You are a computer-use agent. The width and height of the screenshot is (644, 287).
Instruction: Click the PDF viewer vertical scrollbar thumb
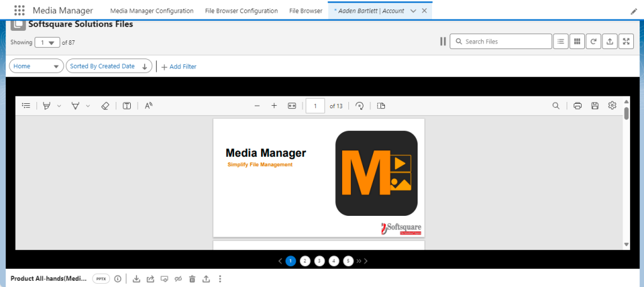pyautogui.click(x=626, y=113)
